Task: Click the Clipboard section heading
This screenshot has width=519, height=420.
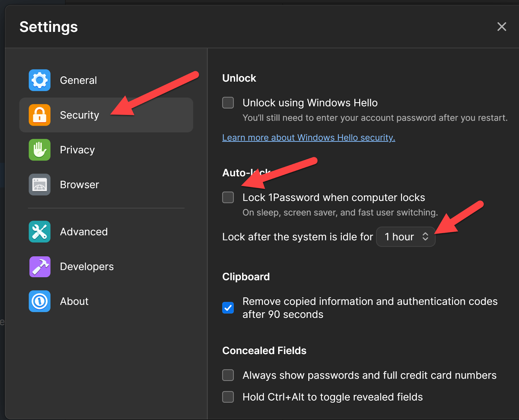Action: click(246, 277)
